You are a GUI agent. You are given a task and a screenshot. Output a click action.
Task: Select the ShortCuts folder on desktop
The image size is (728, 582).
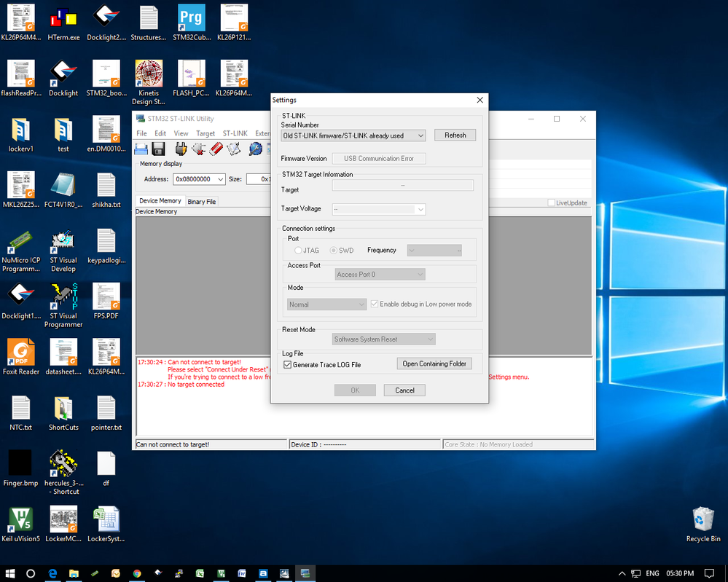pos(63,412)
